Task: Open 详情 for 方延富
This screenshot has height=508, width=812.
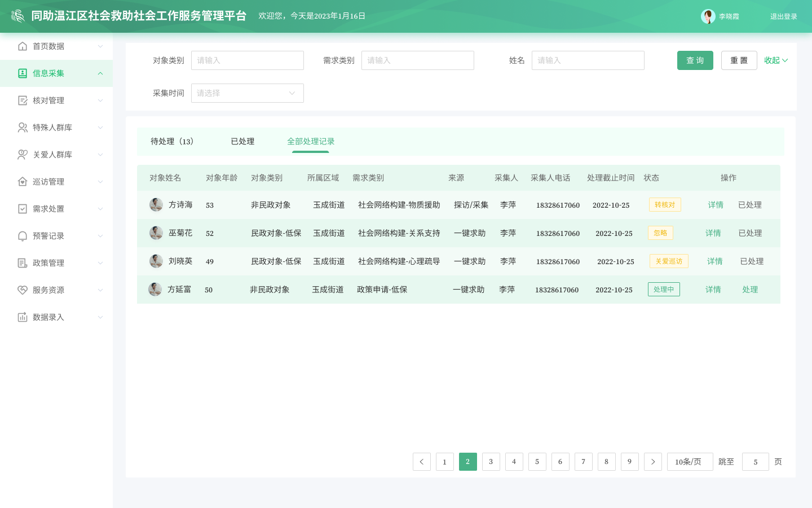Action: 713,290
